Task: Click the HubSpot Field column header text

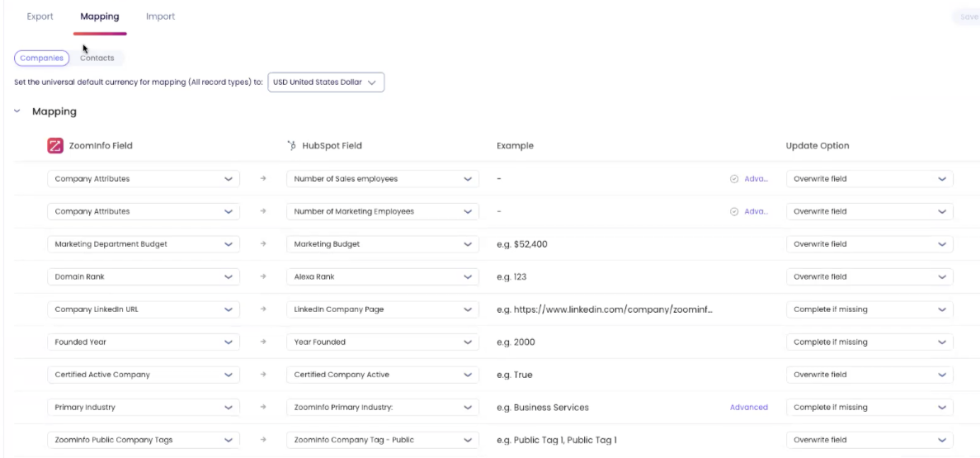Action: click(x=332, y=145)
